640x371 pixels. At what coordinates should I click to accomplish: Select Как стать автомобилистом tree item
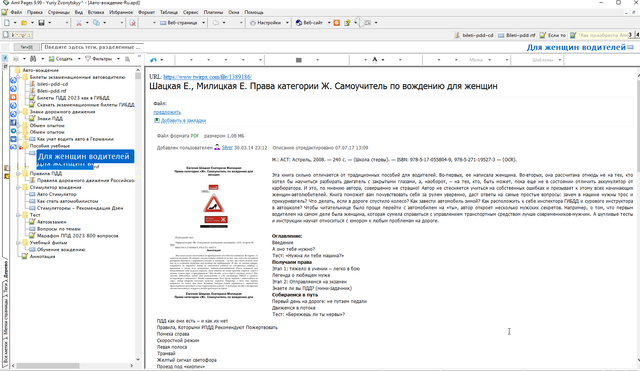pos(67,202)
